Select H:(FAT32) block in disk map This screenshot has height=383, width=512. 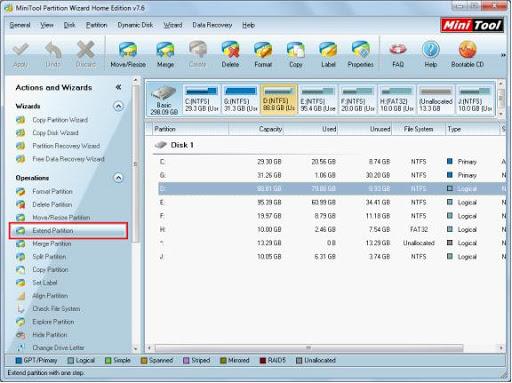tap(397, 100)
